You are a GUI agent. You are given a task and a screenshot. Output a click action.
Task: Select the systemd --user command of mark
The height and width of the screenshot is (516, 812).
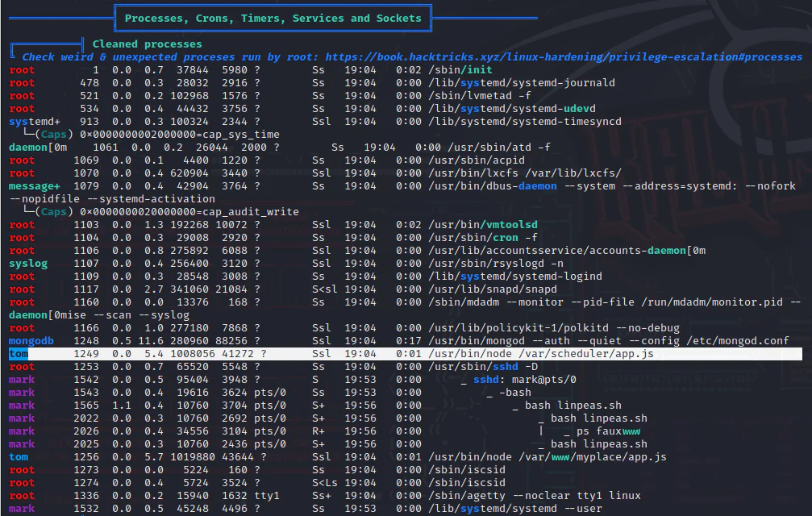point(514,509)
